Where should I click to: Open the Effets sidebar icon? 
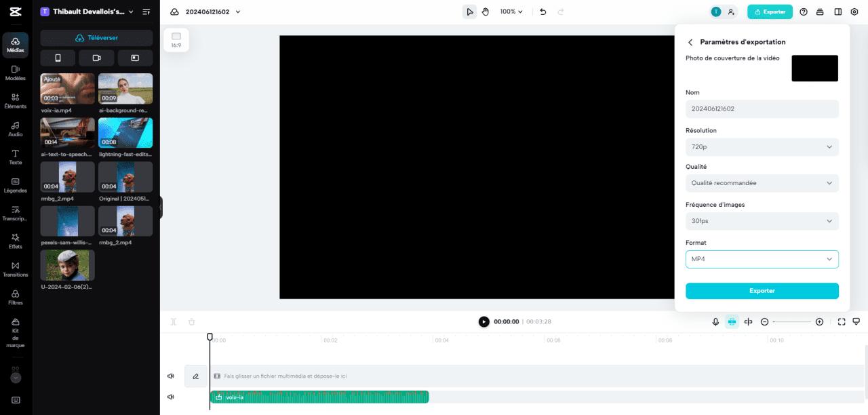pyautogui.click(x=16, y=241)
